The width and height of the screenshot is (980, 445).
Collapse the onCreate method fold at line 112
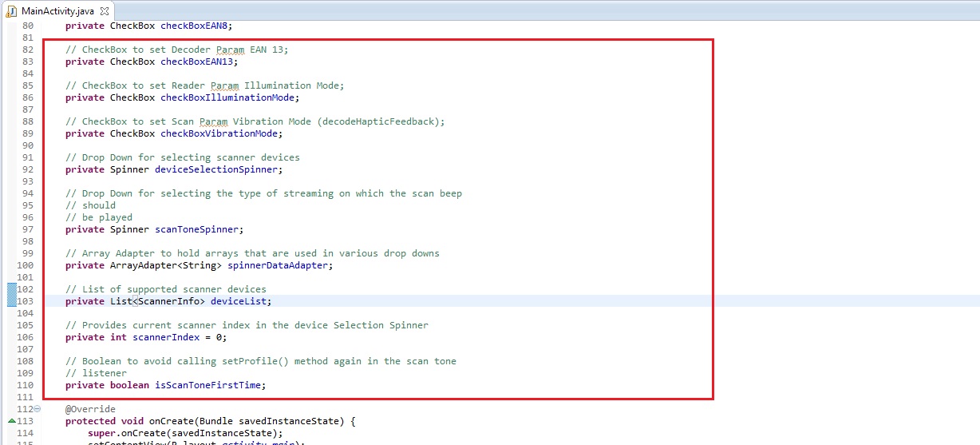point(38,409)
